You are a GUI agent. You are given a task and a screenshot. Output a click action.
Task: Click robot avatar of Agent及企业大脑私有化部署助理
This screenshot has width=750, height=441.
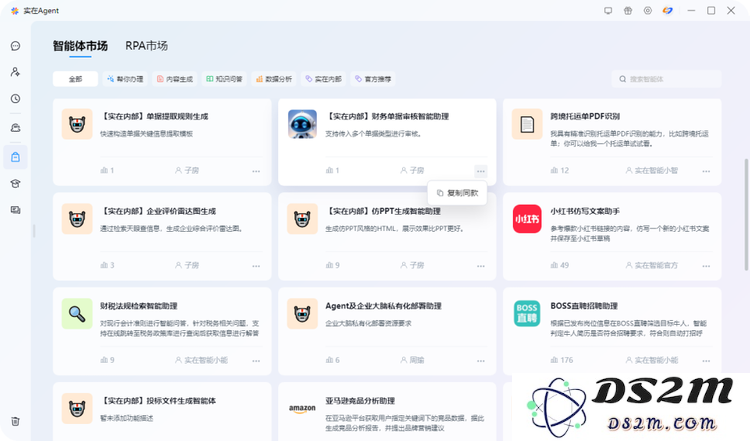pos(302,313)
